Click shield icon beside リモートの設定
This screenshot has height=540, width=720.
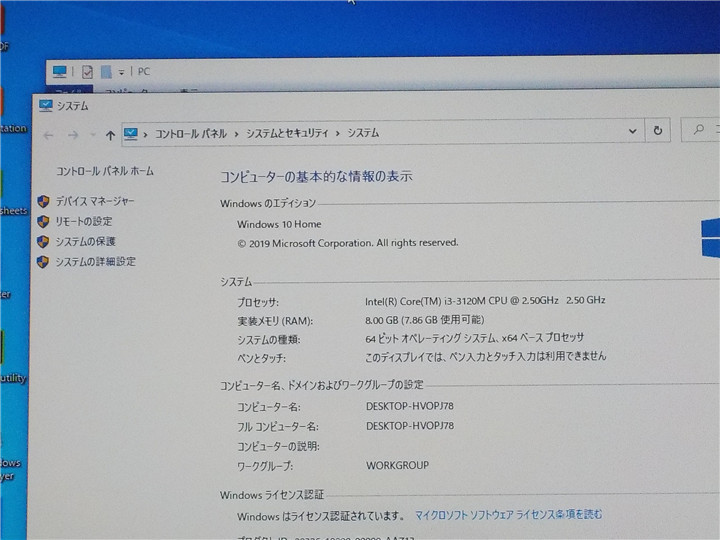[x=43, y=221]
